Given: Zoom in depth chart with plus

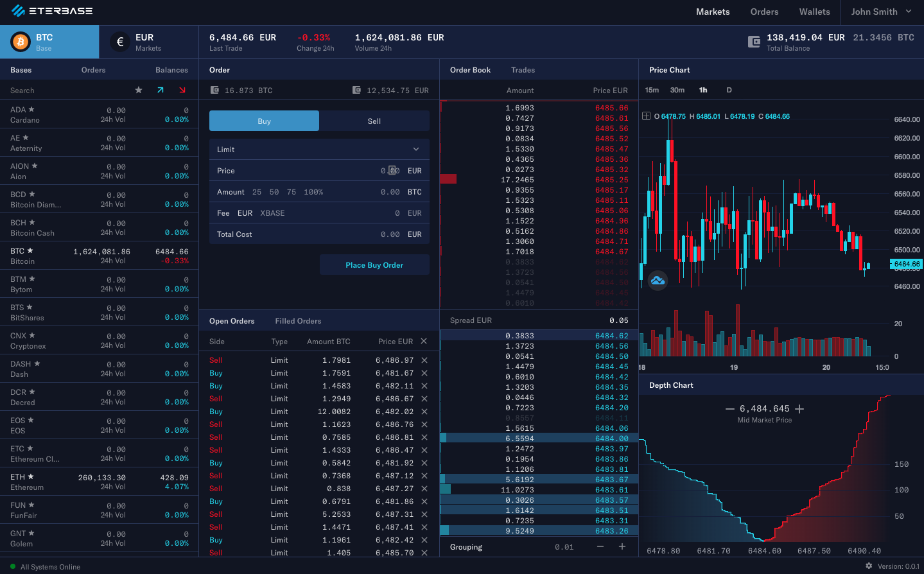Looking at the screenshot, I should (799, 409).
